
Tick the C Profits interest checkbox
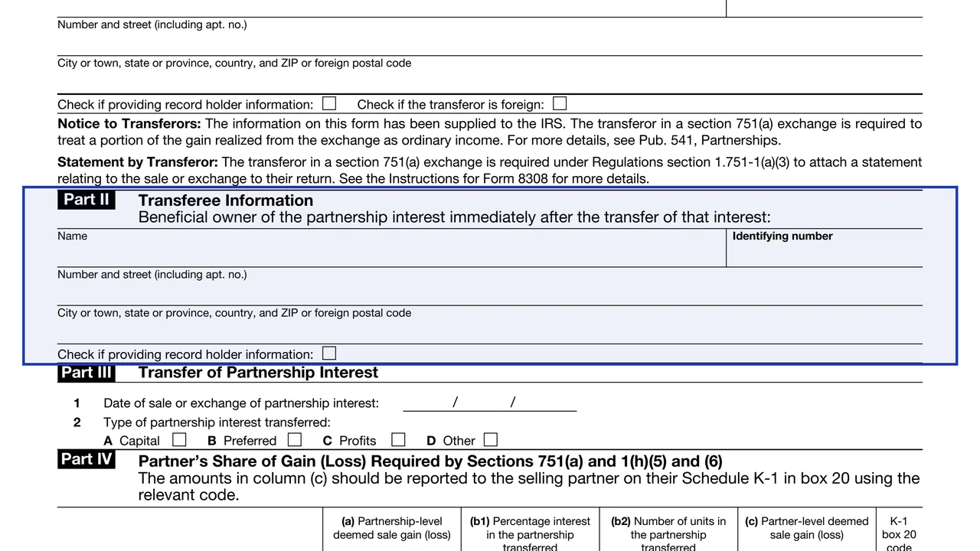398,439
